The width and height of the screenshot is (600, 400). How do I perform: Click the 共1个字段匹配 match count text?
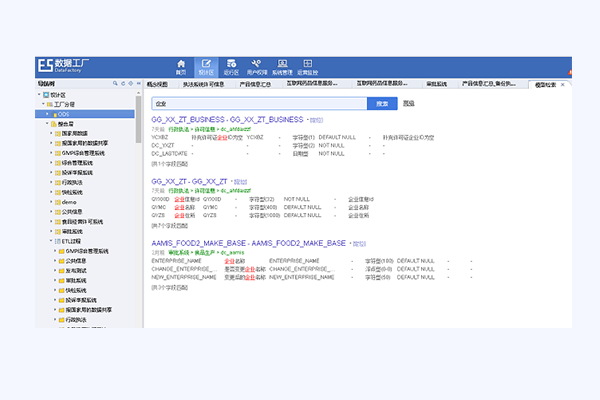coord(170,164)
